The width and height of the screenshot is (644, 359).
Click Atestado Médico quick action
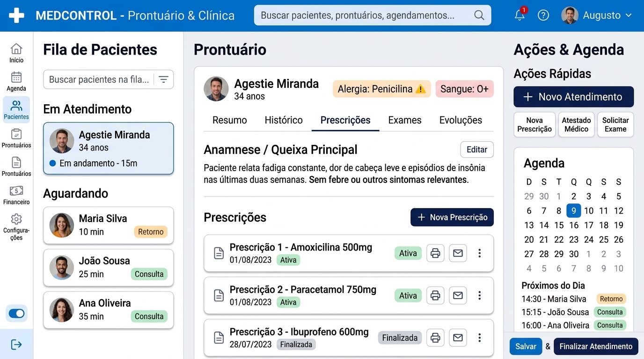point(576,124)
